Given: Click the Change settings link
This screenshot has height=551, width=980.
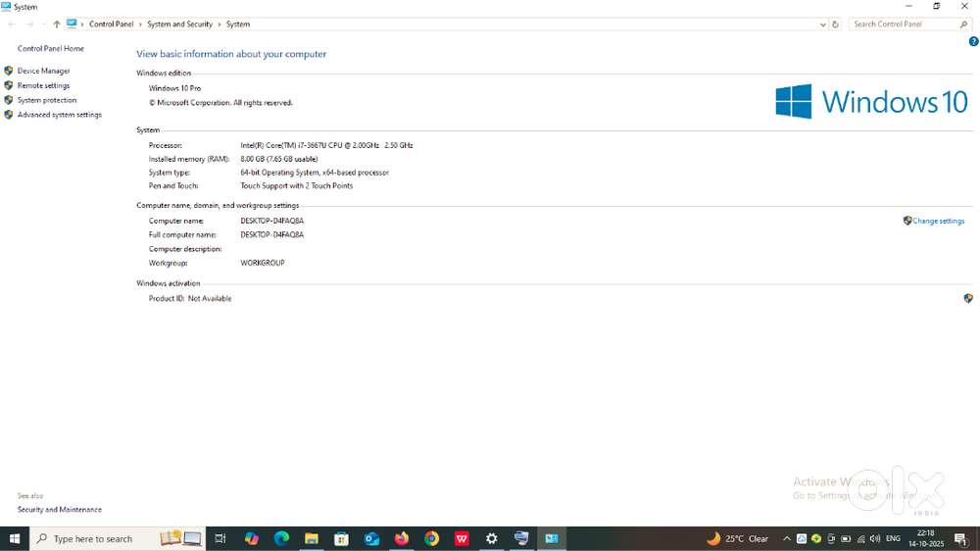Looking at the screenshot, I should tap(938, 221).
